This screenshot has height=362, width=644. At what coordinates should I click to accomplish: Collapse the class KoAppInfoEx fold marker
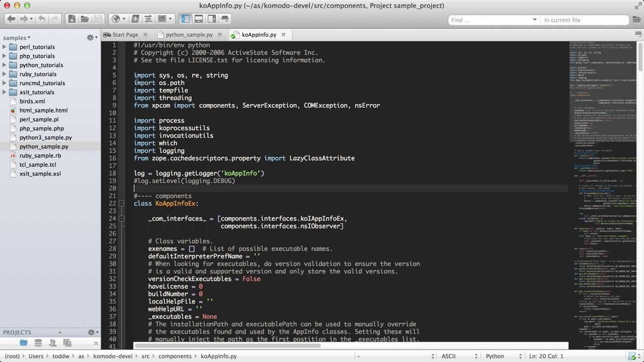point(121,203)
